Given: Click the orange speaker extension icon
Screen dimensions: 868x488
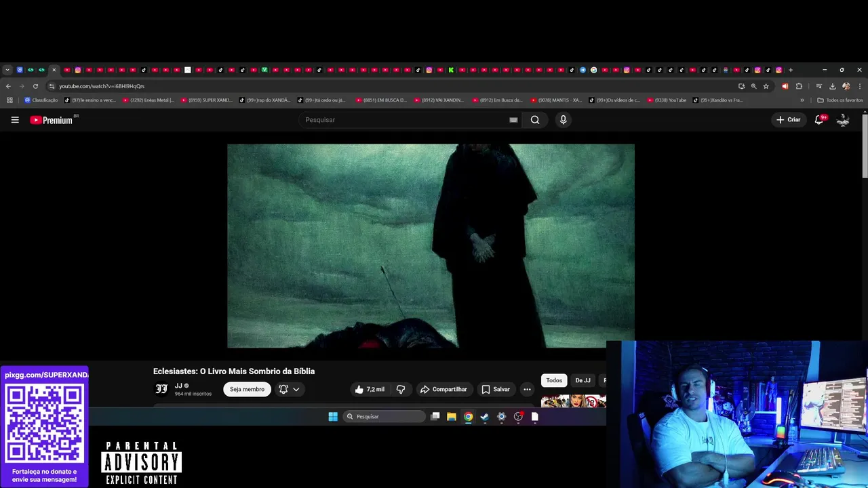Looking at the screenshot, I should click(785, 86).
